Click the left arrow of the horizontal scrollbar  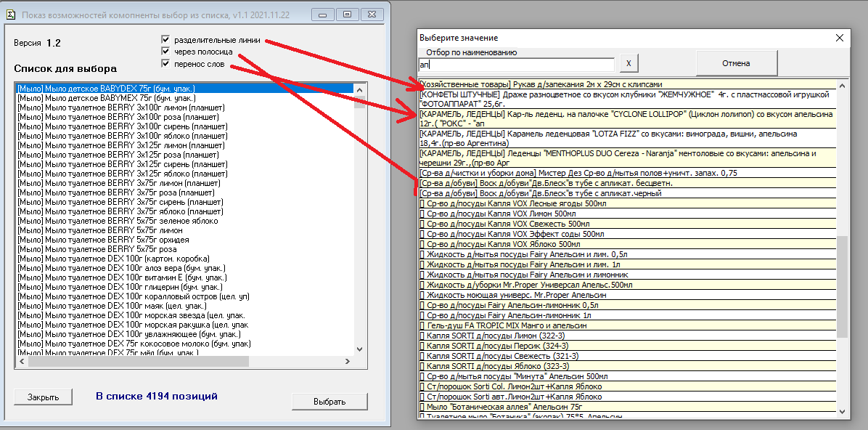click(x=22, y=361)
